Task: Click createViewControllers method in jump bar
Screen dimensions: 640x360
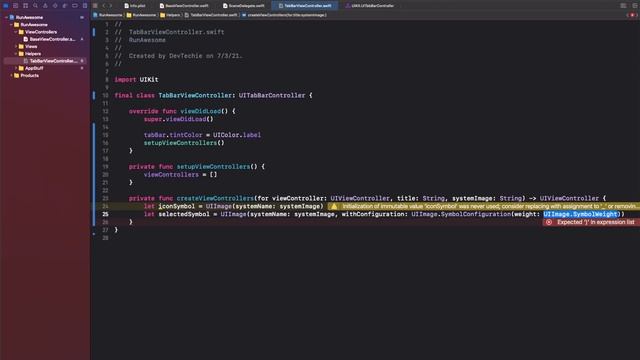Action: tap(284, 15)
